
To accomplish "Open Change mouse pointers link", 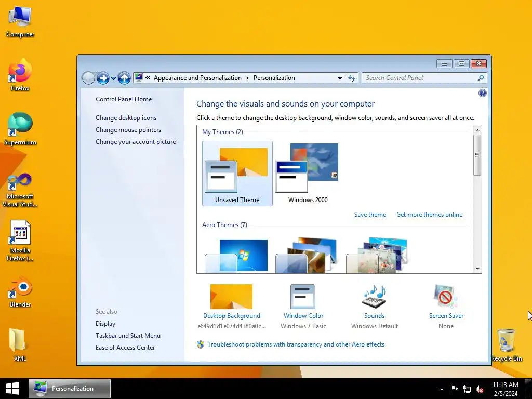I will pos(128,129).
